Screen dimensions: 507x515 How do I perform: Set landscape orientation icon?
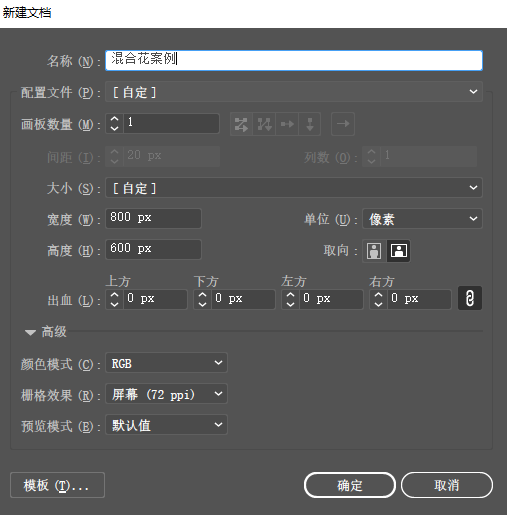click(399, 251)
